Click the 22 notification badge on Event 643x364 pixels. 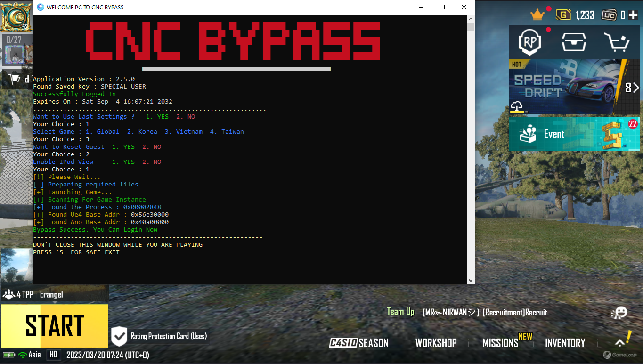pos(633,124)
